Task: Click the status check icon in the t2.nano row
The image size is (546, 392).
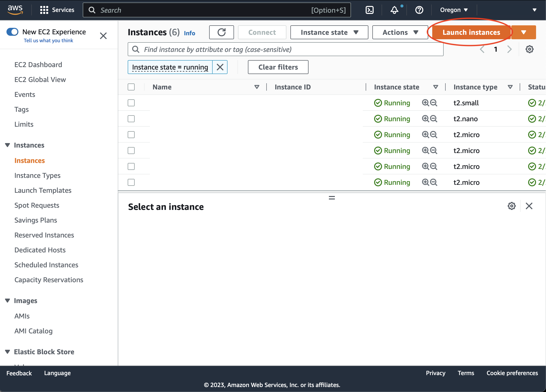Action: tap(532, 119)
